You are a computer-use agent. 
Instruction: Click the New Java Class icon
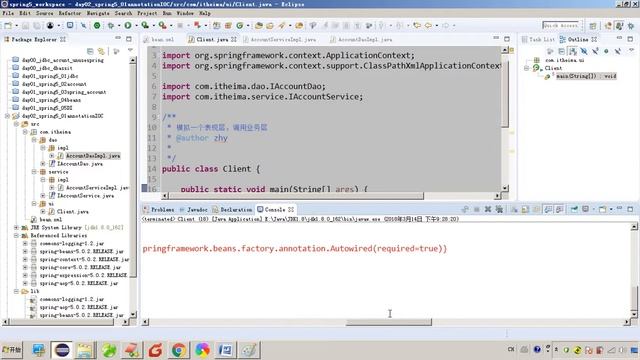240,25
